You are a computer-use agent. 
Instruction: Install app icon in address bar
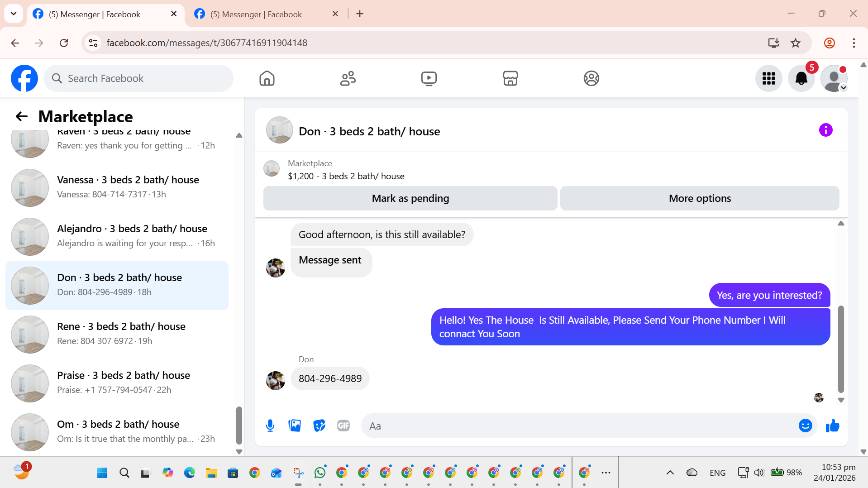coord(773,43)
